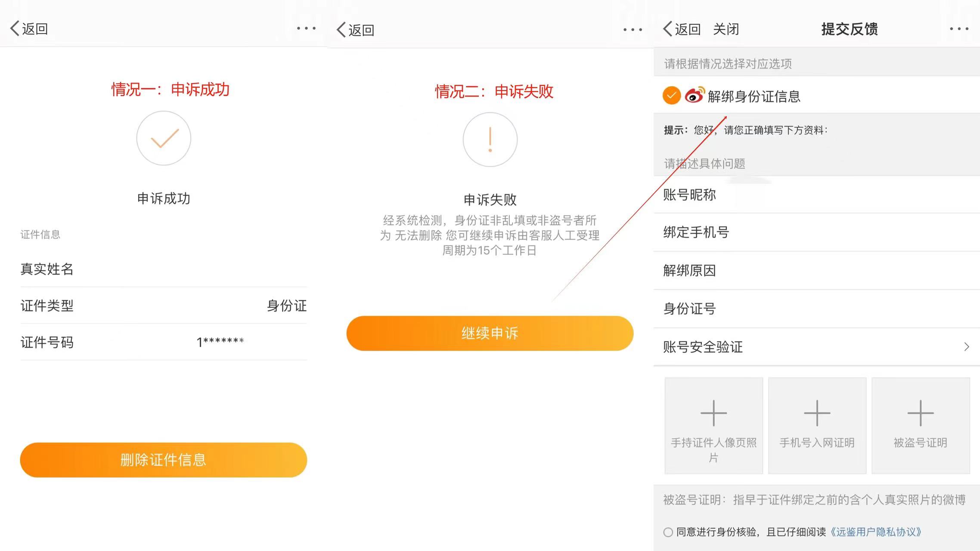
Task: Click the 删除证件信息 button
Action: click(163, 460)
